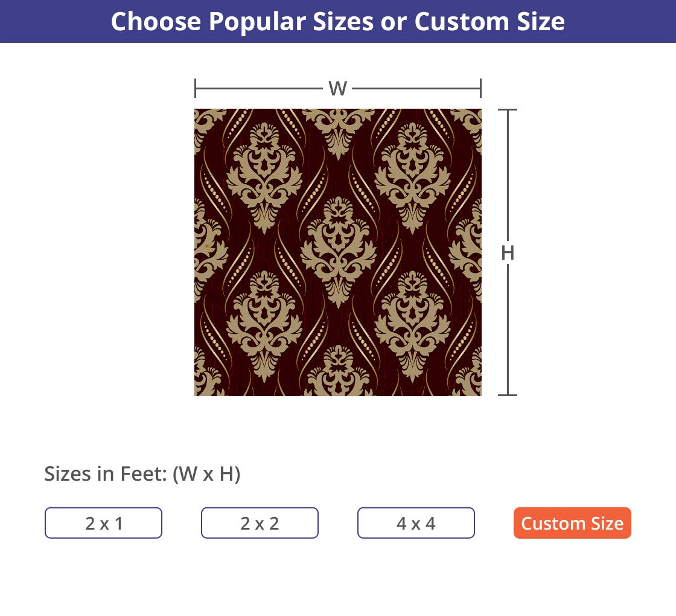Select the 2 x 1 size option
The width and height of the screenshot is (676, 616).
[x=103, y=523]
